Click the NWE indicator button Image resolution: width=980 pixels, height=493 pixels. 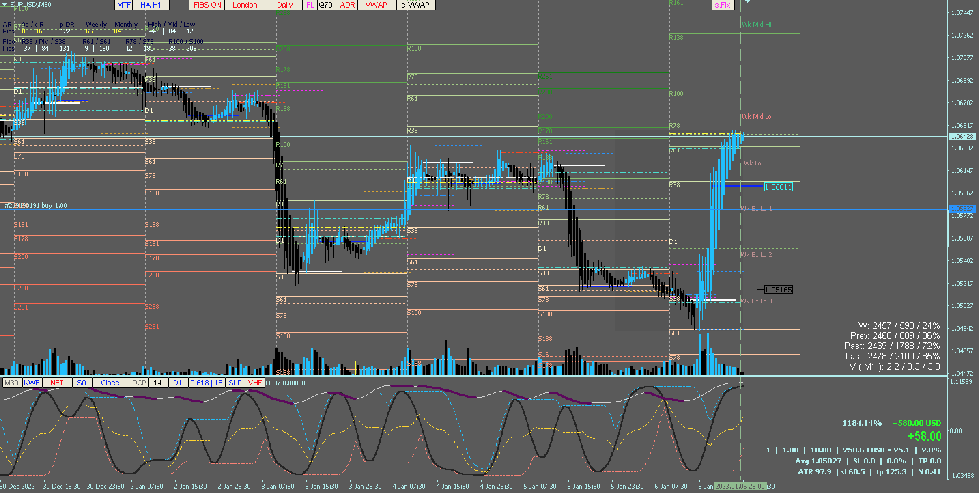pos(32,383)
